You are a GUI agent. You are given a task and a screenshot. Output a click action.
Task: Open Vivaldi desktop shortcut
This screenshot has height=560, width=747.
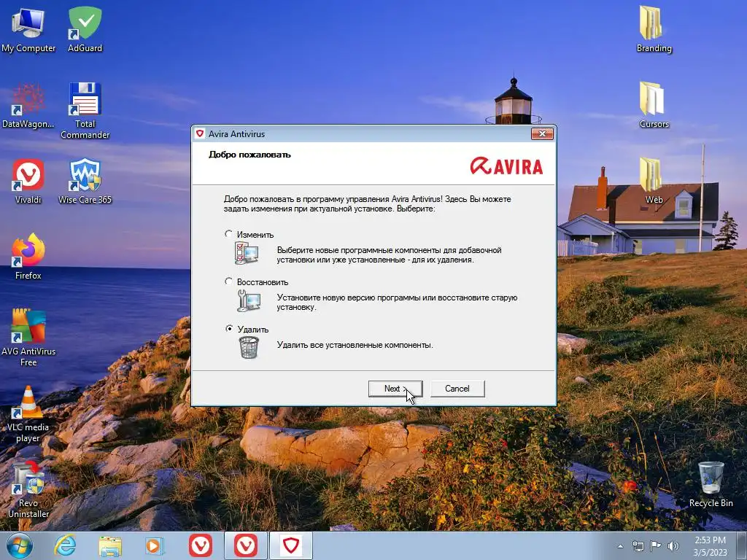click(28, 182)
